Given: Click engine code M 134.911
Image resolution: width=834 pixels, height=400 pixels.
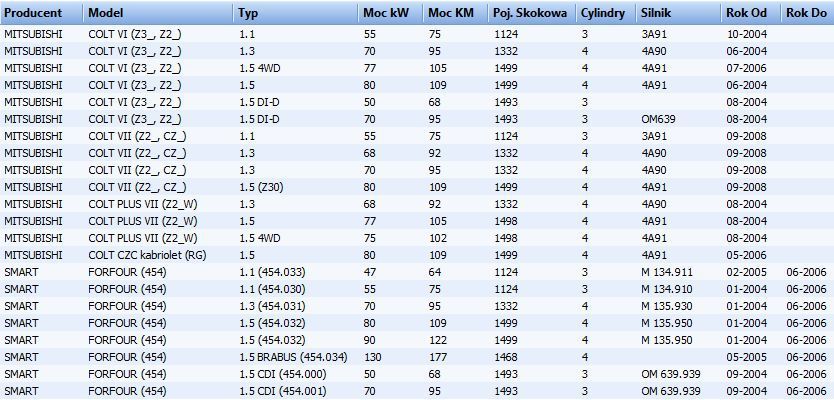Looking at the screenshot, I should (x=667, y=272).
